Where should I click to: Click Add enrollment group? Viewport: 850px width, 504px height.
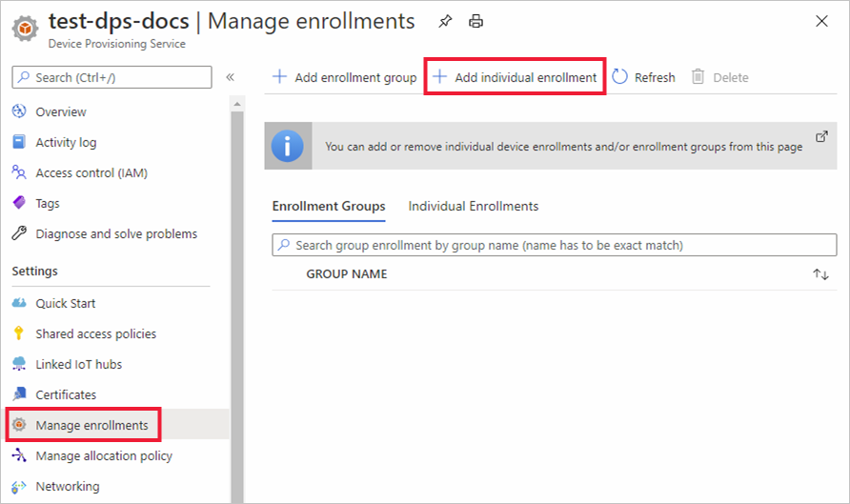[x=345, y=77]
